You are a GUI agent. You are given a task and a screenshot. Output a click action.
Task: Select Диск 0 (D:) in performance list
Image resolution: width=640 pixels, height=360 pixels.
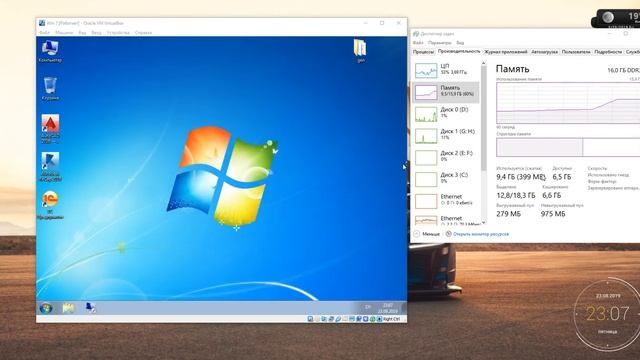446,114
